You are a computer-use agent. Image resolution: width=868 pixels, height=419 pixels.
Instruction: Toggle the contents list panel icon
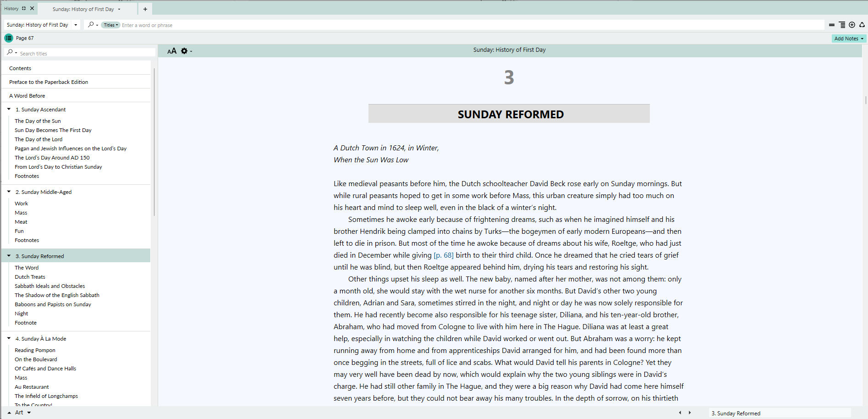point(9,38)
